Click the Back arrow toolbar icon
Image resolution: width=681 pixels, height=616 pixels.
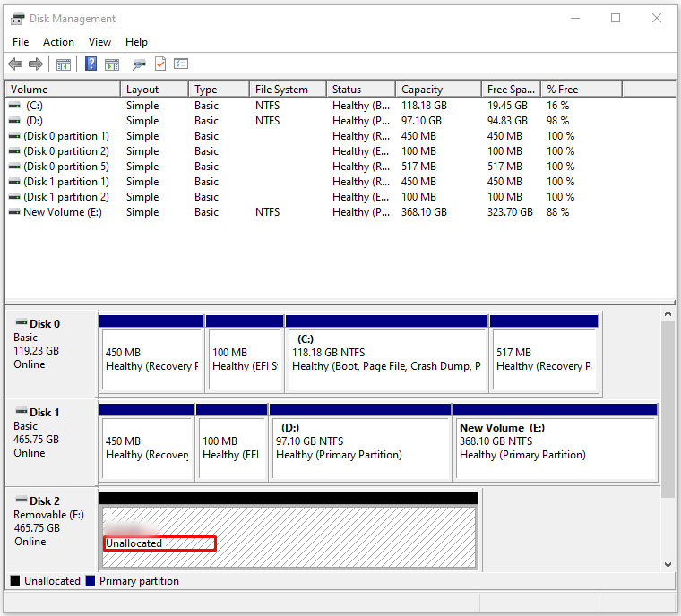[x=15, y=64]
